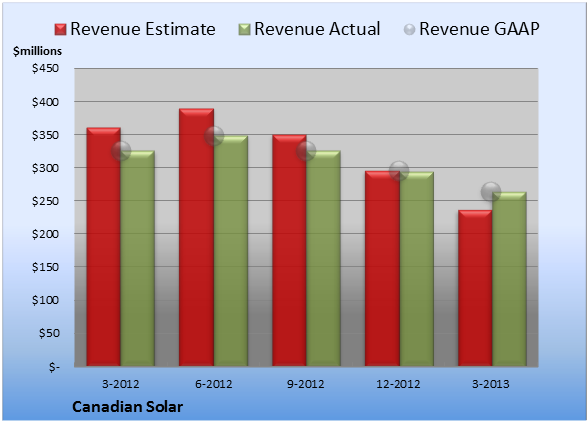Click the 12-2012 green actual bar
588x422 pixels.
click(x=417, y=269)
